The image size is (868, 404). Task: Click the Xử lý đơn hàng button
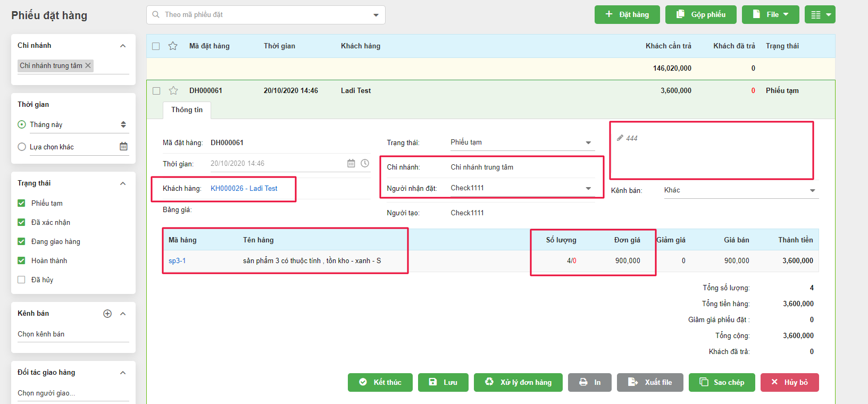tap(518, 382)
